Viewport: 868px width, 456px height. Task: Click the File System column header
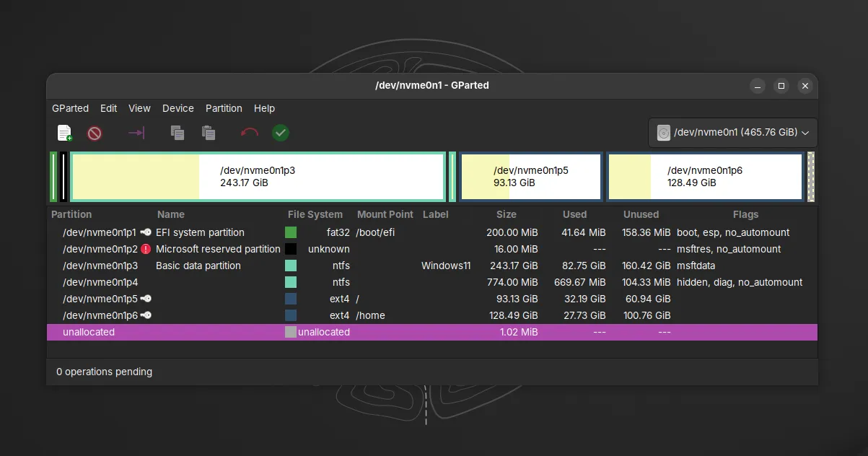315,214
